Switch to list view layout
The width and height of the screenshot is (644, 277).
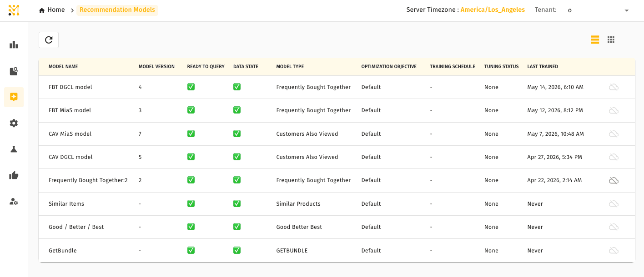point(595,40)
